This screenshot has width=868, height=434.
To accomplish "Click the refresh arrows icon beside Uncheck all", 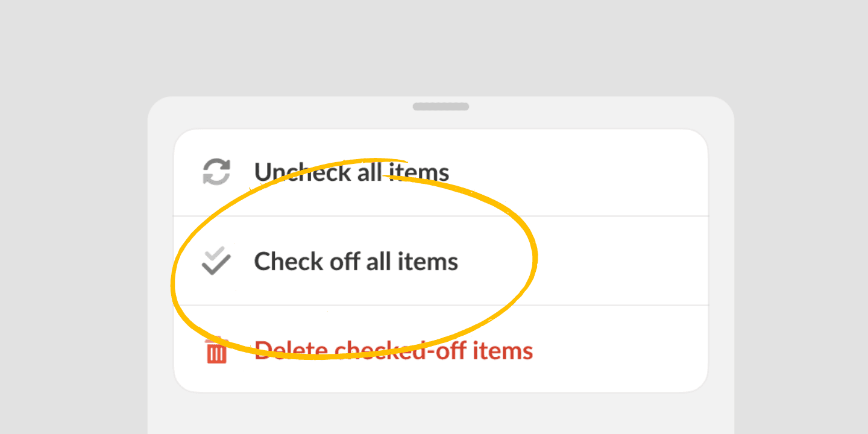I will coord(216,172).
